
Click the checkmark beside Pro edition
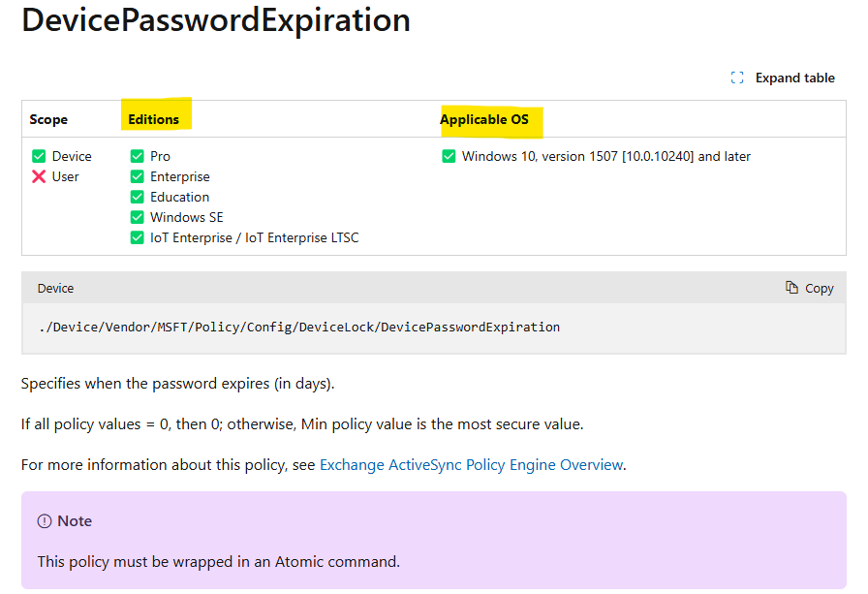[137, 156]
